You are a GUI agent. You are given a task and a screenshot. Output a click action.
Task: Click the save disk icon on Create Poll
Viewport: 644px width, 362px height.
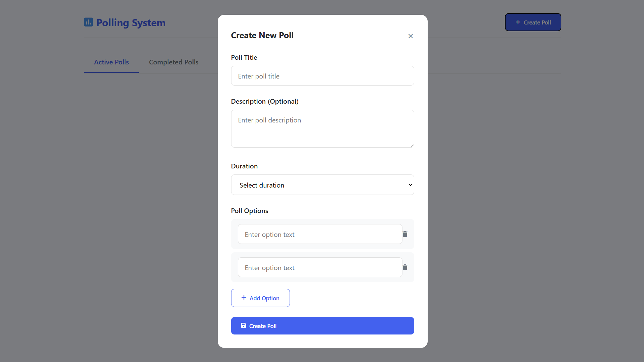244,325
